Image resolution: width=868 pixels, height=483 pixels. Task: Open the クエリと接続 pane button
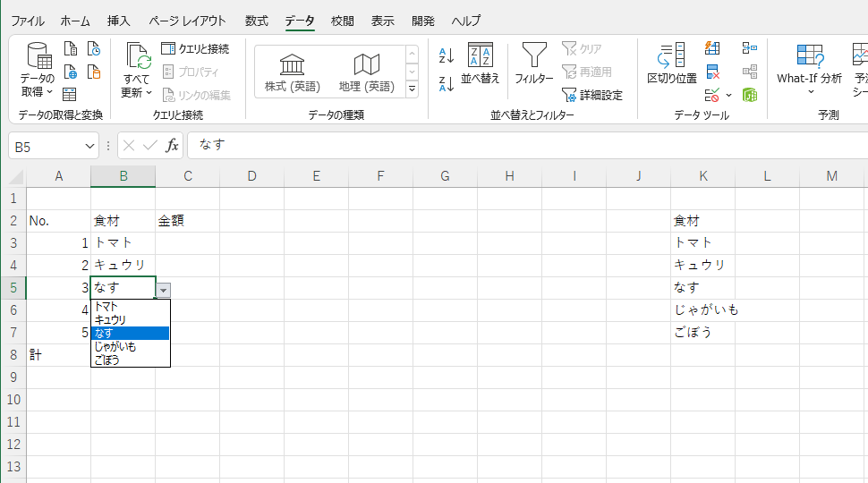[195, 48]
